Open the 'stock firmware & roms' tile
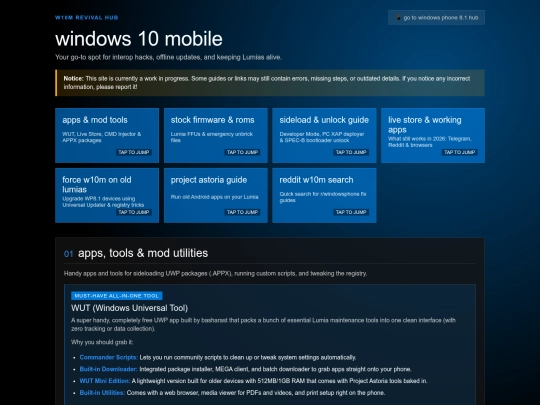Screen dimensions: 540x405 [216, 135]
